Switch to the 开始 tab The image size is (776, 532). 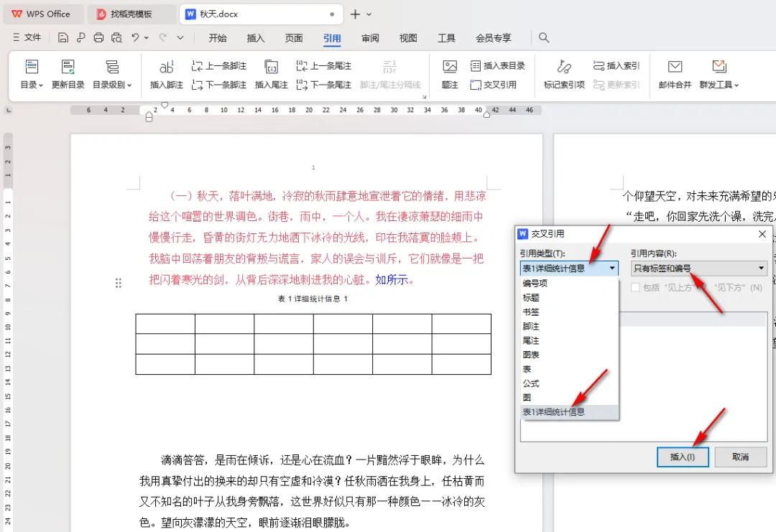pos(217,38)
